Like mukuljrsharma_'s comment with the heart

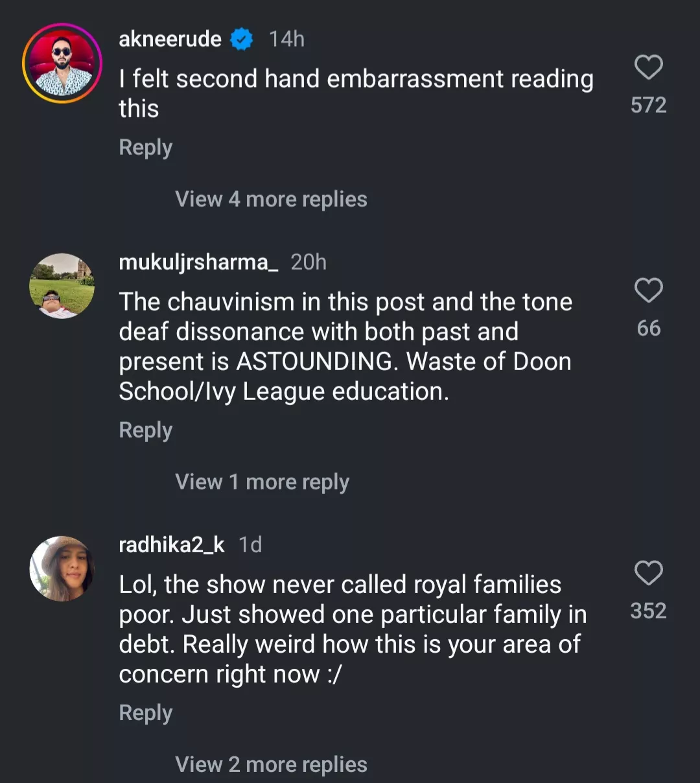pyautogui.click(x=648, y=290)
